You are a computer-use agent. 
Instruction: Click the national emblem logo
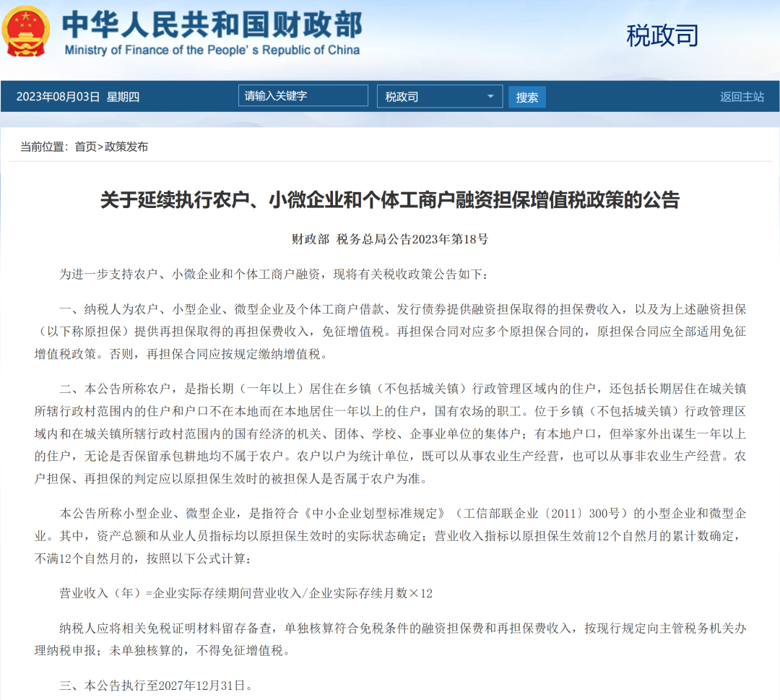point(26,31)
